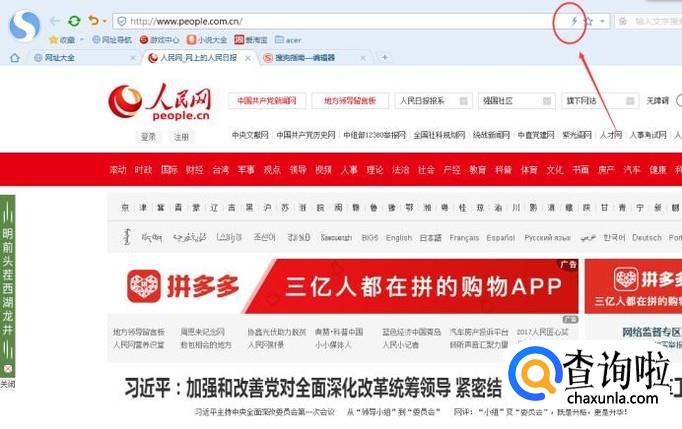
Task: Open the 中央文献网 link
Action: point(250,135)
